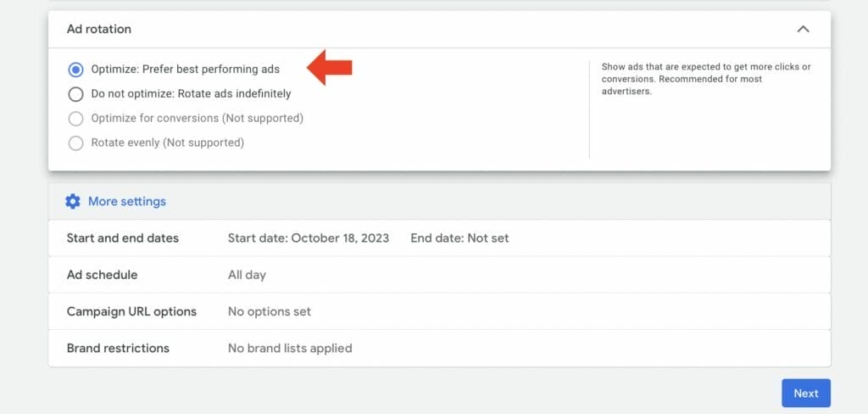Screen dimensions: 868x414
Task: Click the gear icon beside More settings
Action: (x=73, y=201)
